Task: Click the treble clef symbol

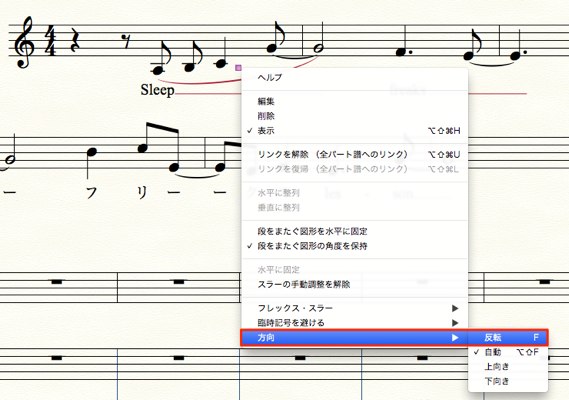Action: 24,42
